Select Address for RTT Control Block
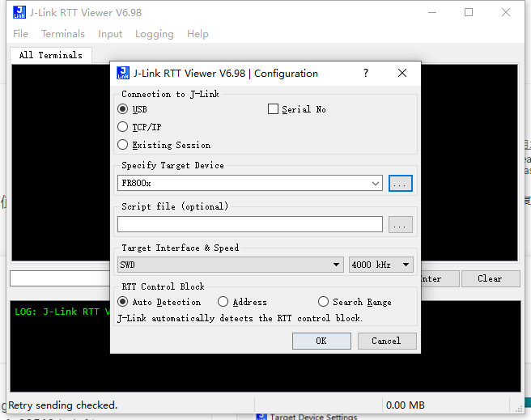 223,302
